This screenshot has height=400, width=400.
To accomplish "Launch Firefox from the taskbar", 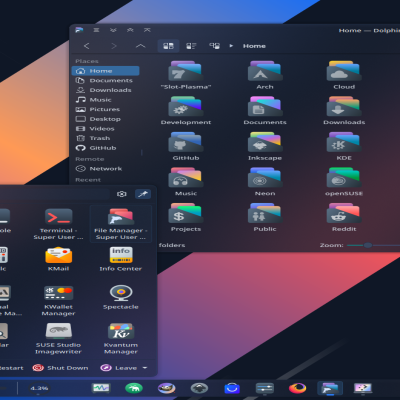I will pyautogui.click(x=297, y=388).
